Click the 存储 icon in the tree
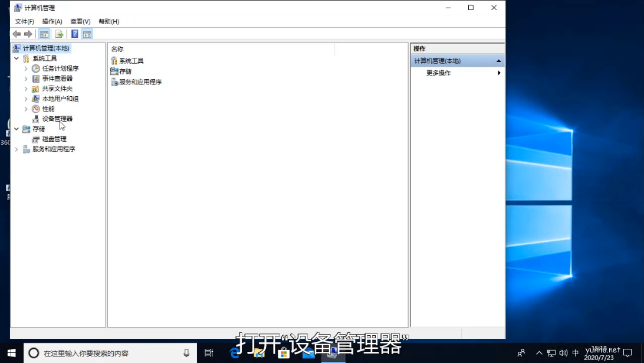The width and height of the screenshot is (644, 363). click(x=27, y=129)
